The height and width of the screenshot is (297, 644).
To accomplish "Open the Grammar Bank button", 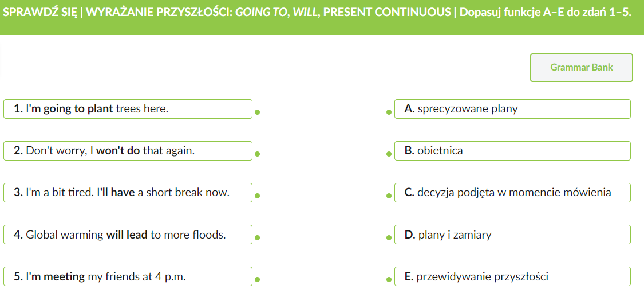I will (x=581, y=68).
